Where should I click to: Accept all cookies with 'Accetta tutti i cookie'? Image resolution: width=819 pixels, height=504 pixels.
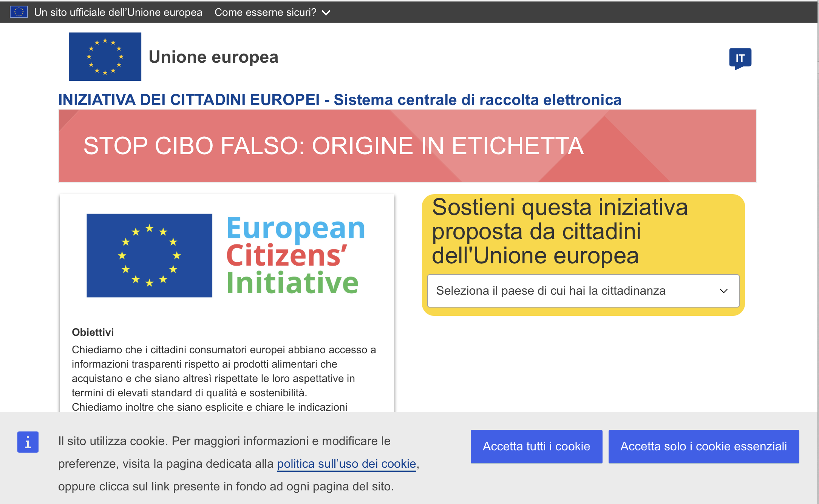tap(536, 446)
